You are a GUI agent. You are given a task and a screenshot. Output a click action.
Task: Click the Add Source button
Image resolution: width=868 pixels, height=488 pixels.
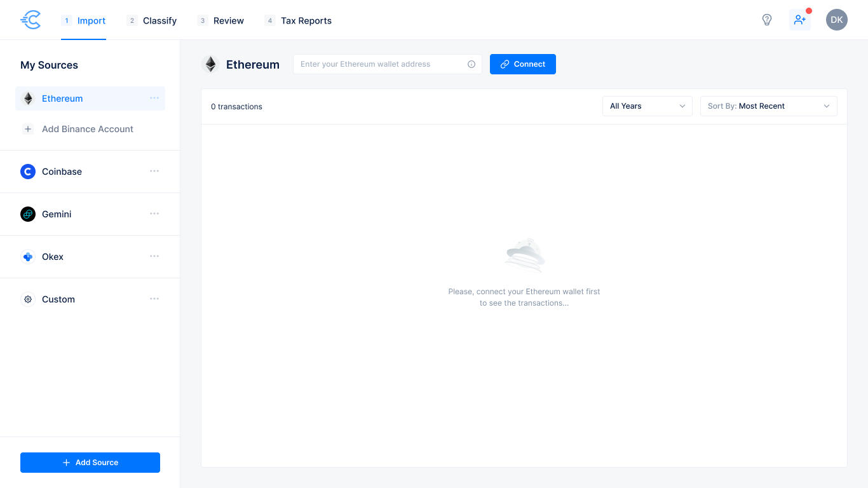tap(90, 462)
